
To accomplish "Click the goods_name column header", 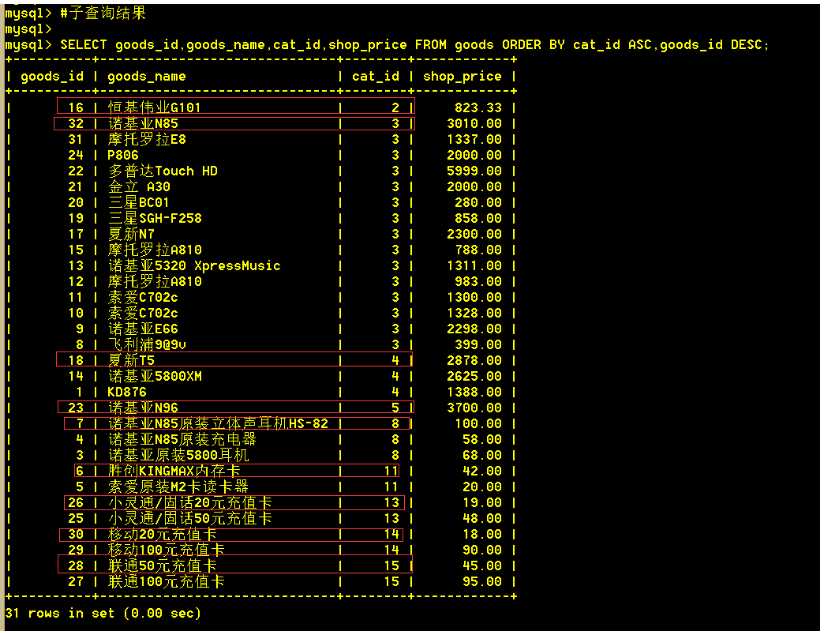I will 147,77.
